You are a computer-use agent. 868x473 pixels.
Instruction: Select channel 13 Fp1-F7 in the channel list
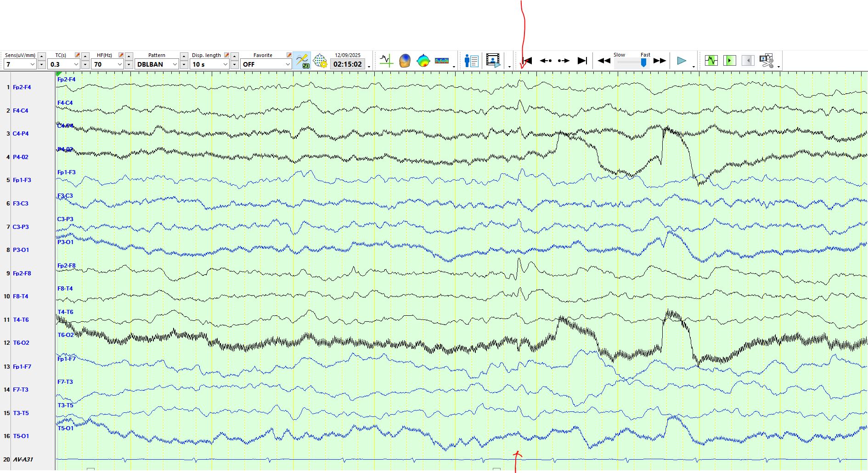pyautogui.click(x=22, y=367)
